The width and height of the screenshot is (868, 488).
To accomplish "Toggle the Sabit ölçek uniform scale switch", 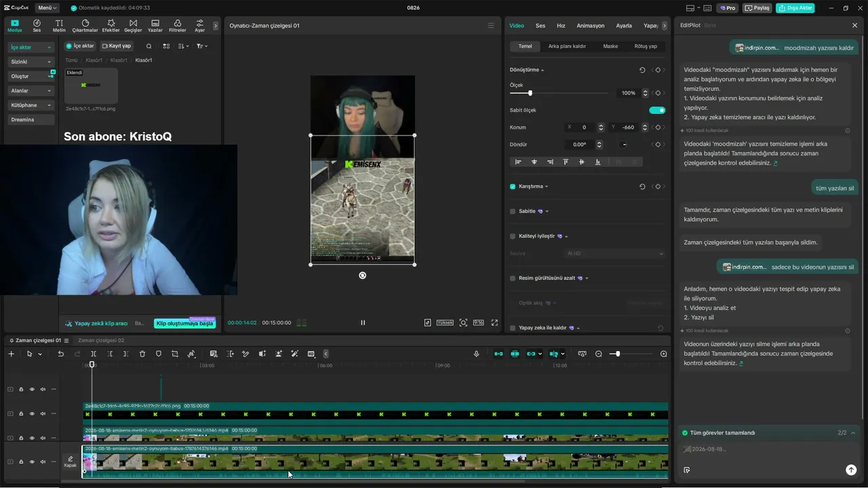I will coord(657,110).
